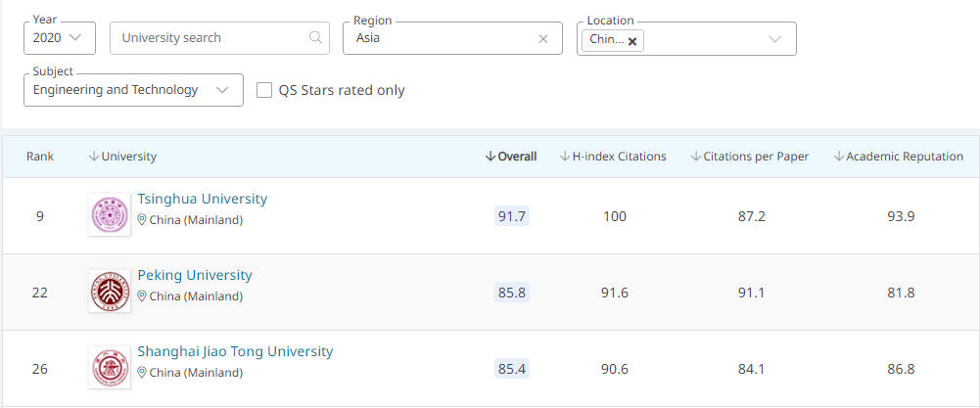Enable QS Stars rated only checkbox
This screenshot has width=980, height=408.
tap(264, 90)
